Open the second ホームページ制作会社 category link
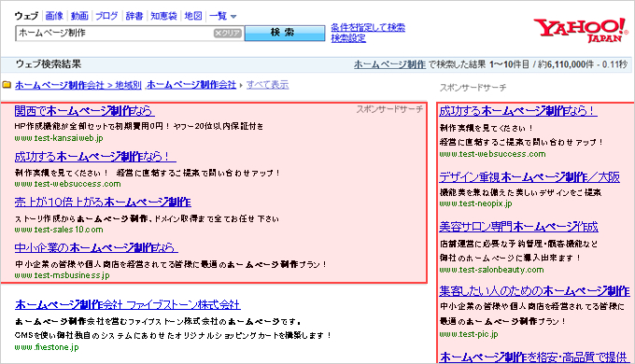Viewport: 635px width, 364px height. pos(191,85)
